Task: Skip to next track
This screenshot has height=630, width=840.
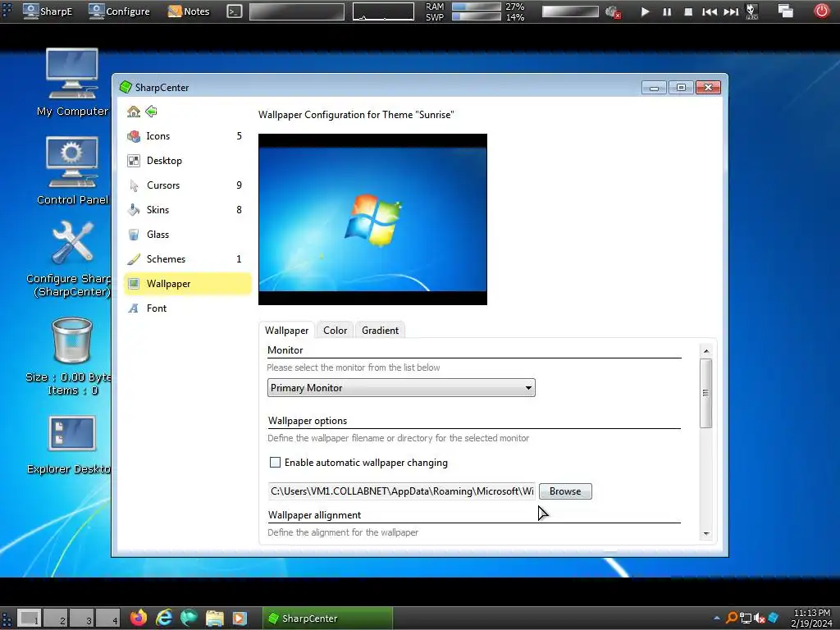Action: tap(731, 11)
